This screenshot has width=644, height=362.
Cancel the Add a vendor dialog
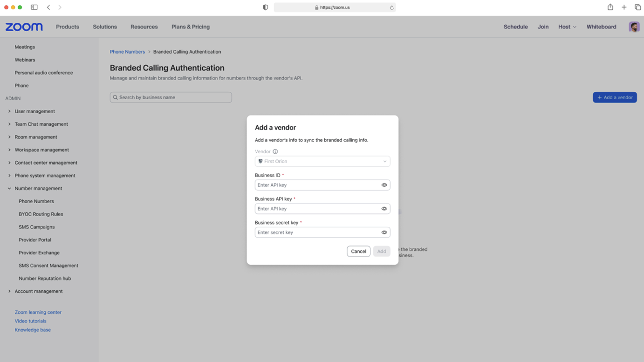(358, 252)
